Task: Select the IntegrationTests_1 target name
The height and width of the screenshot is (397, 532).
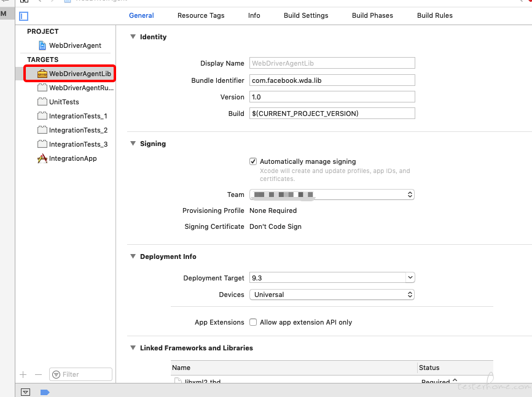Action: [x=78, y=116]
